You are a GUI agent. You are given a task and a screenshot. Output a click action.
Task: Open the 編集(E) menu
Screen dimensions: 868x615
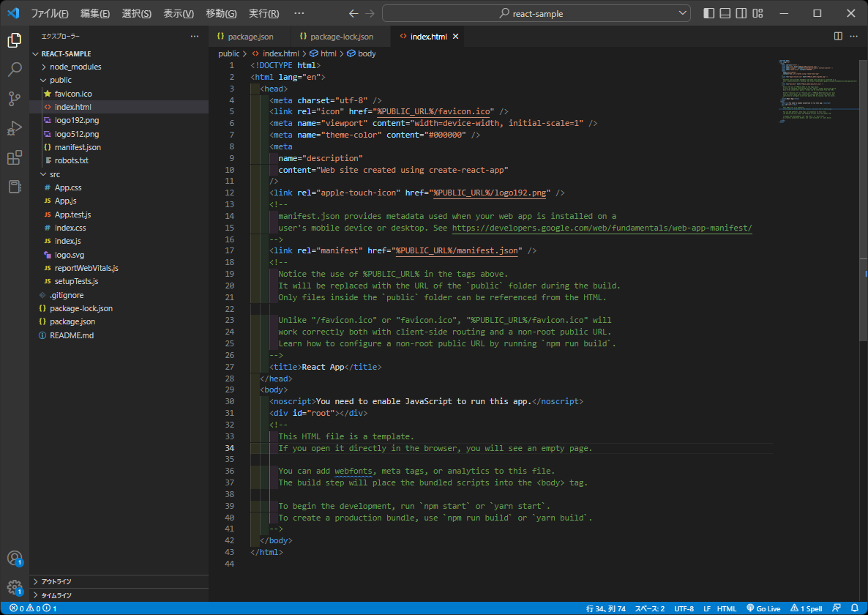click(95, 13)
